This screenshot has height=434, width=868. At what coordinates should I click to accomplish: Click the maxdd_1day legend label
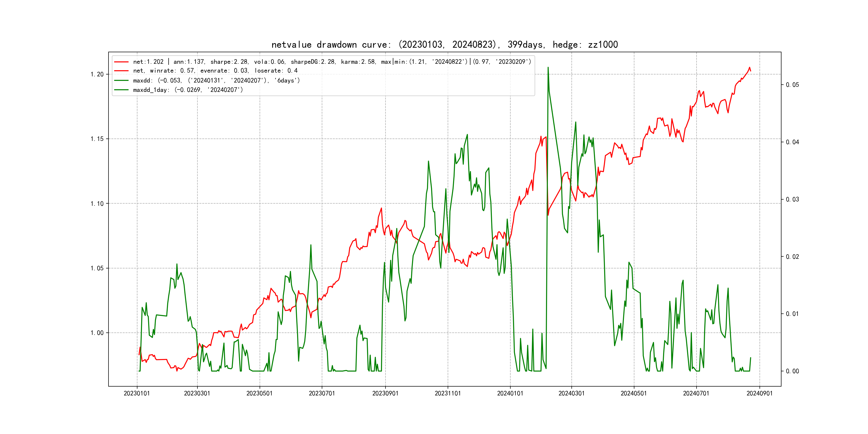pyautogui.click(x=188, y=90)
